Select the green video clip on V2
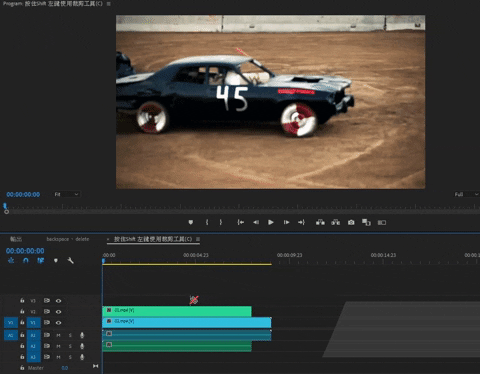Viewport: 480px width, 374px height. pyautogui.click(x=177, y=311)
